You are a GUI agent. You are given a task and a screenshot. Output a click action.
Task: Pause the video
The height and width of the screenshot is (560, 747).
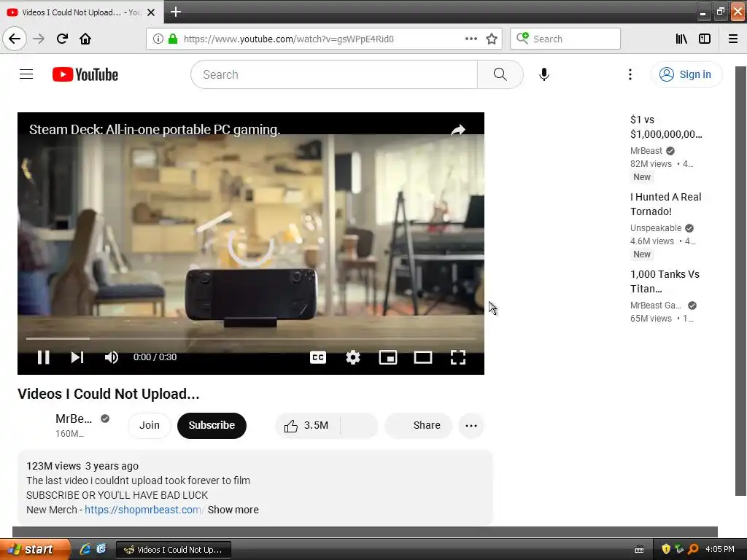[x=43, y=357]
